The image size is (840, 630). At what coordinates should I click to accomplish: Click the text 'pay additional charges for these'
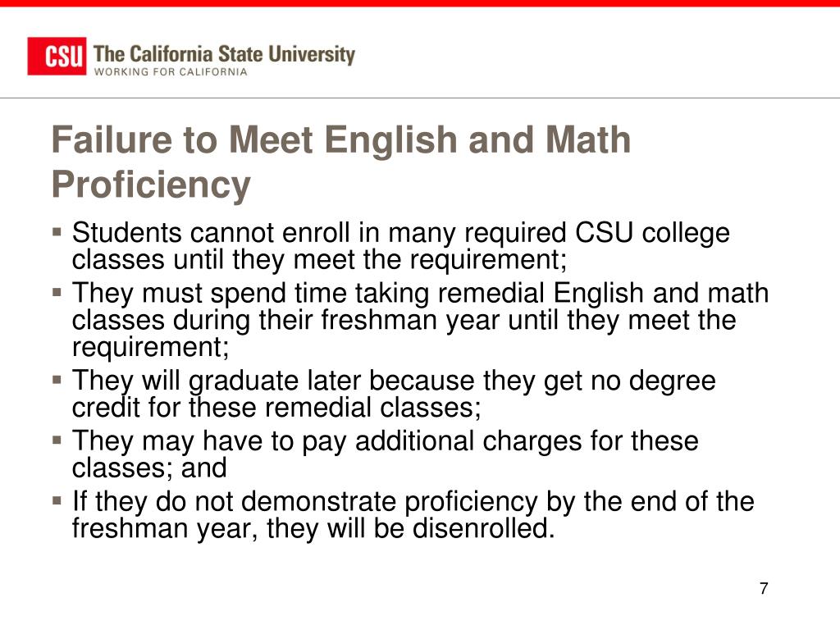[500, 442]
